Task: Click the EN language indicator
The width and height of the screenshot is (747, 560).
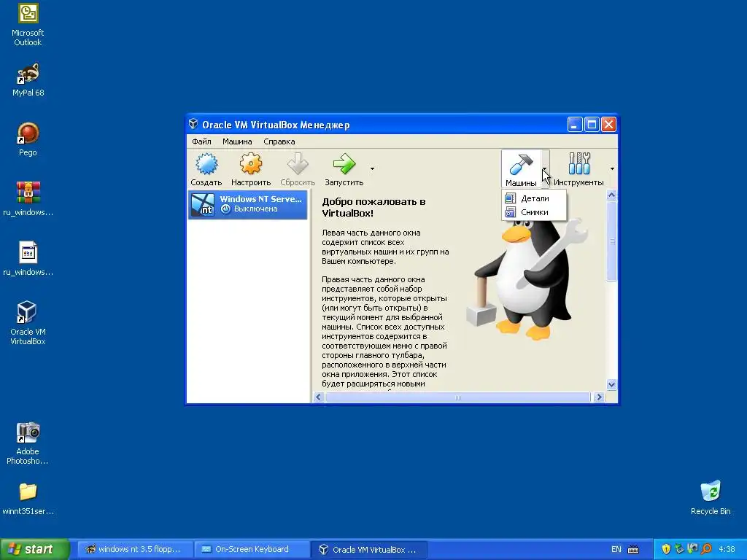Action: click(616, 549)
